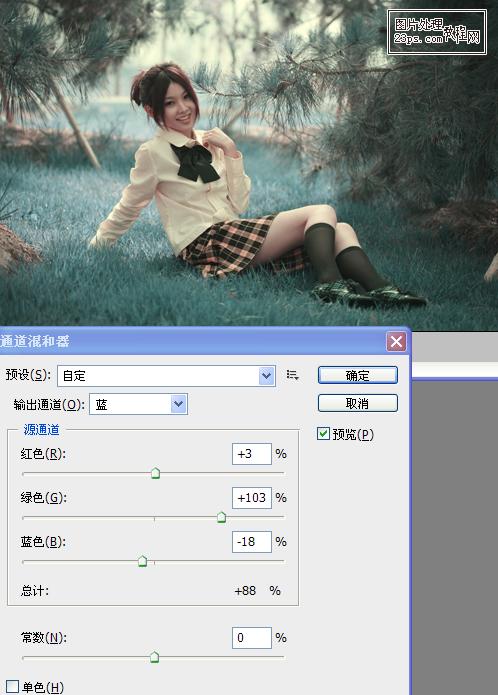Click the 红色 value field showing +3
The image size is (498, 695).
point(252,454)
